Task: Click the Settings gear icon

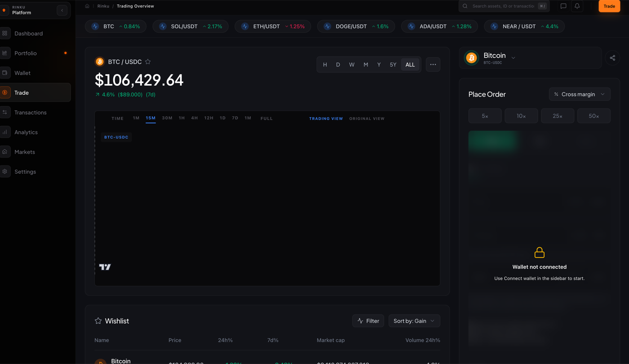Action: 5,171
